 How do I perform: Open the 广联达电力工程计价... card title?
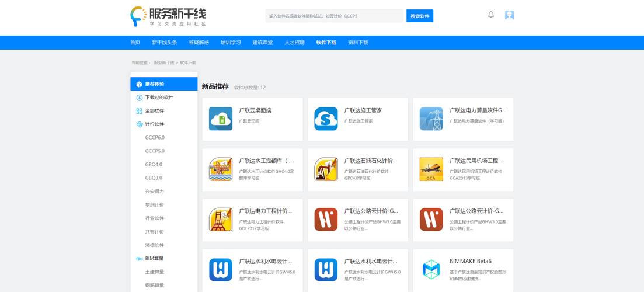pos(265,211)
